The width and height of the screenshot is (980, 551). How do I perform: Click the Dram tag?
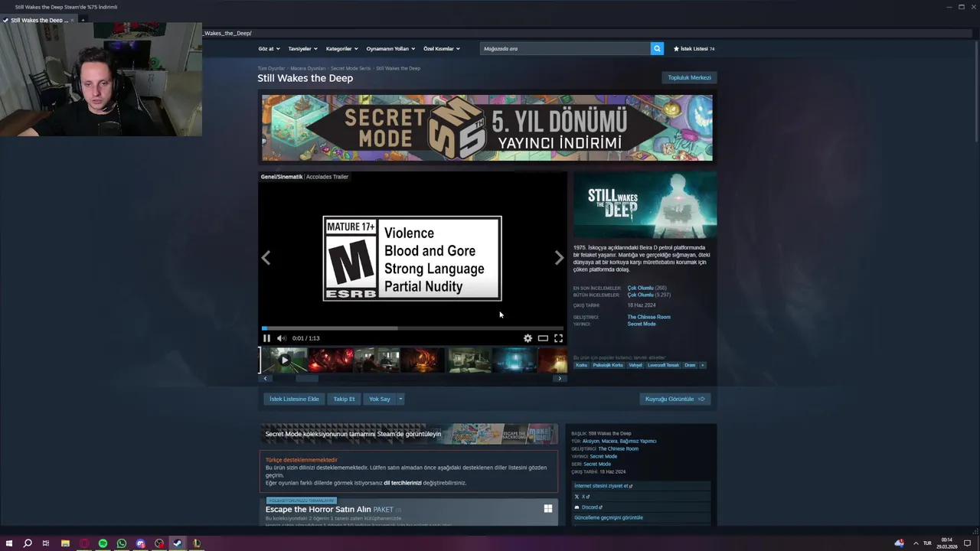690,365
